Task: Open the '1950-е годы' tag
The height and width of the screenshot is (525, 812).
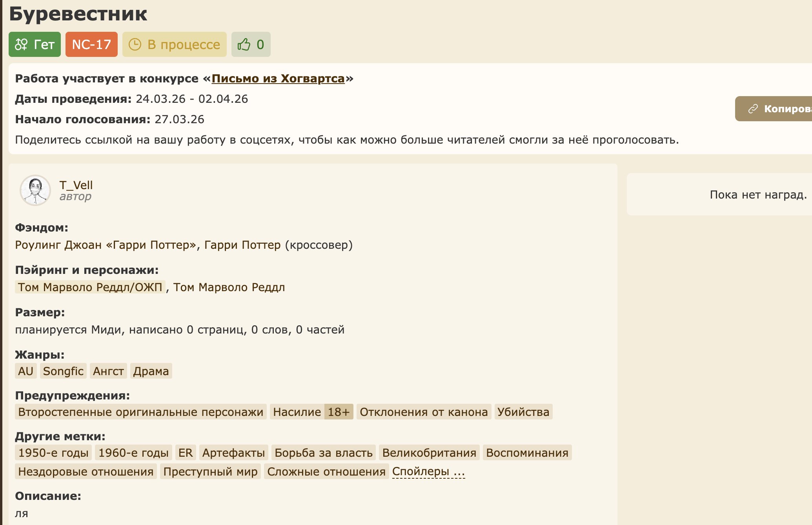Action: (x=53, y=453)
